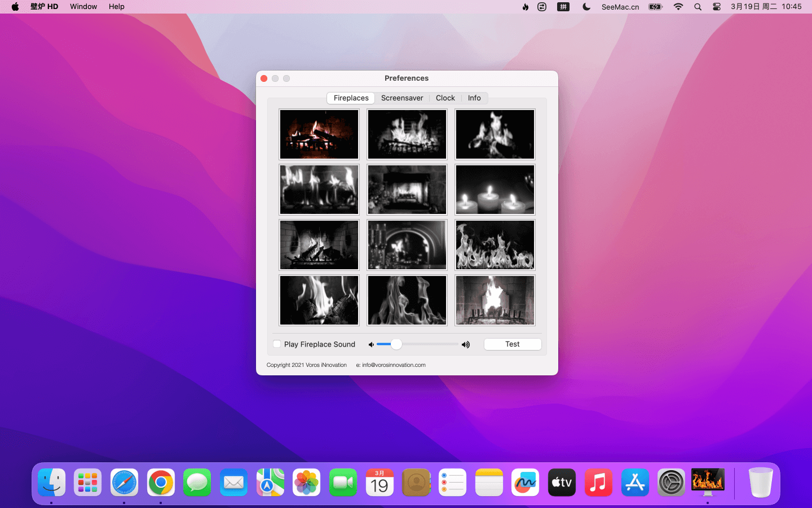Choose the arched fireplace with bottles thumbnail
Screen dimensions: 812x508
407,245
